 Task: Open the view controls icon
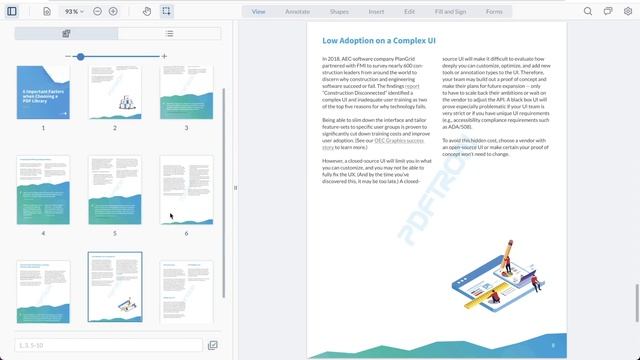coord(47,11)
